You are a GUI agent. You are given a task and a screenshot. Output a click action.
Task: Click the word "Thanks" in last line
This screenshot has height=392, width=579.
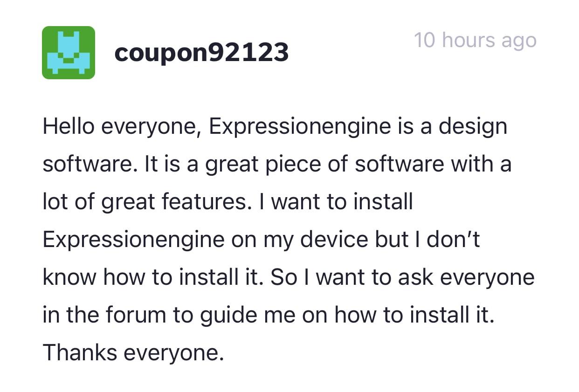pos(80,353)
